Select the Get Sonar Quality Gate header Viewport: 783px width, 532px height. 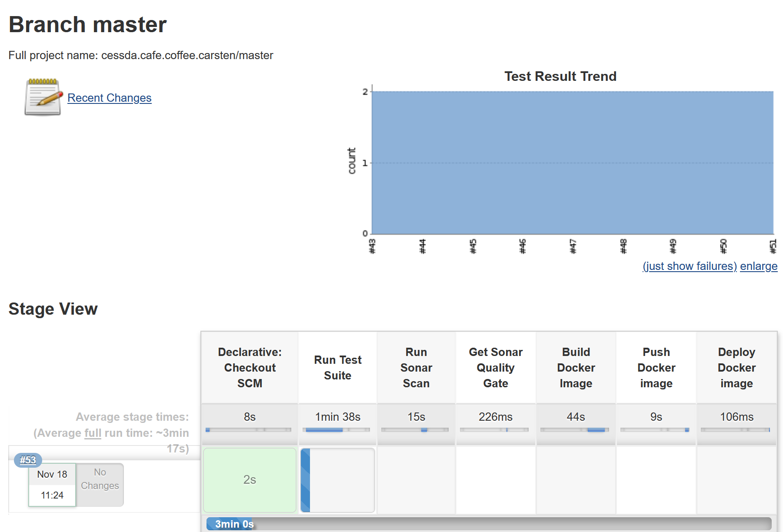click(495, 367)
